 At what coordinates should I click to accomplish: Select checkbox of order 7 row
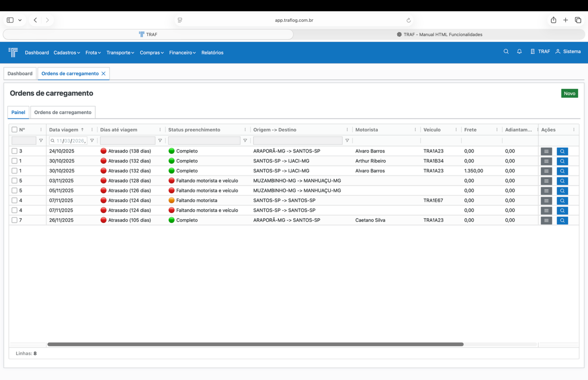14,220
